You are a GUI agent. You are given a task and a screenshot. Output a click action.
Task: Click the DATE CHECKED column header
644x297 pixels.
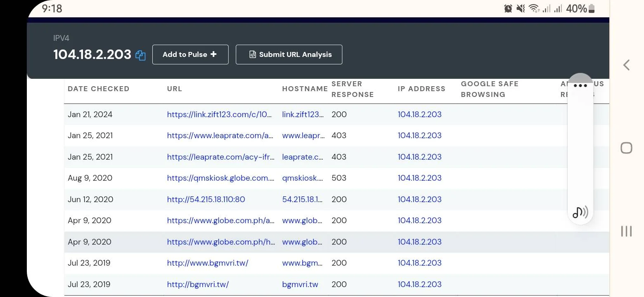tap(99, 89)
